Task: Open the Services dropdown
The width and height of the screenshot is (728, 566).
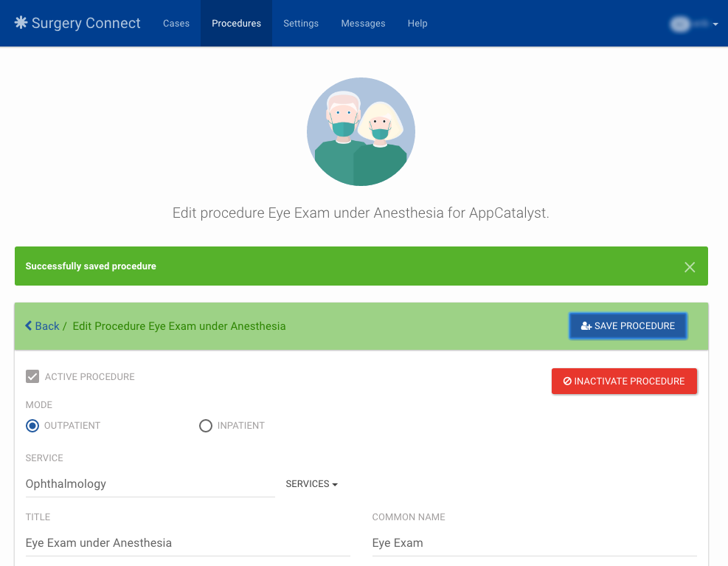Action: click(x=311, y=483)
